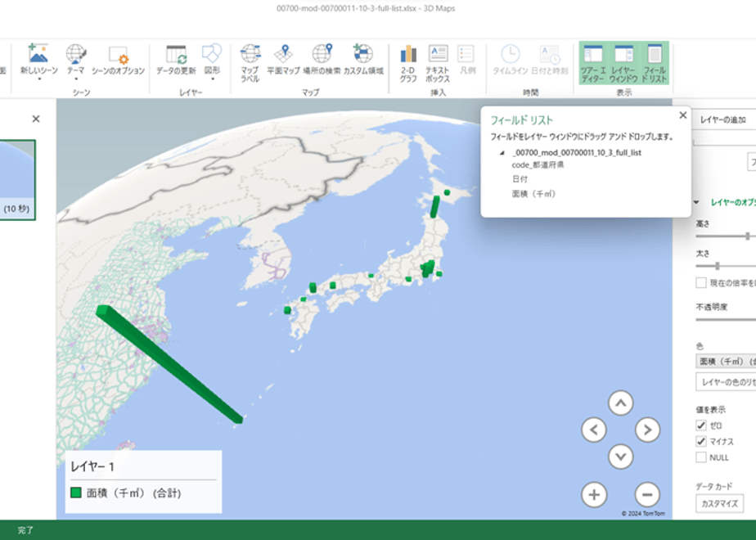Click the tall green bar on Hokkaido
756x540 pixels.
click(435, 206)
